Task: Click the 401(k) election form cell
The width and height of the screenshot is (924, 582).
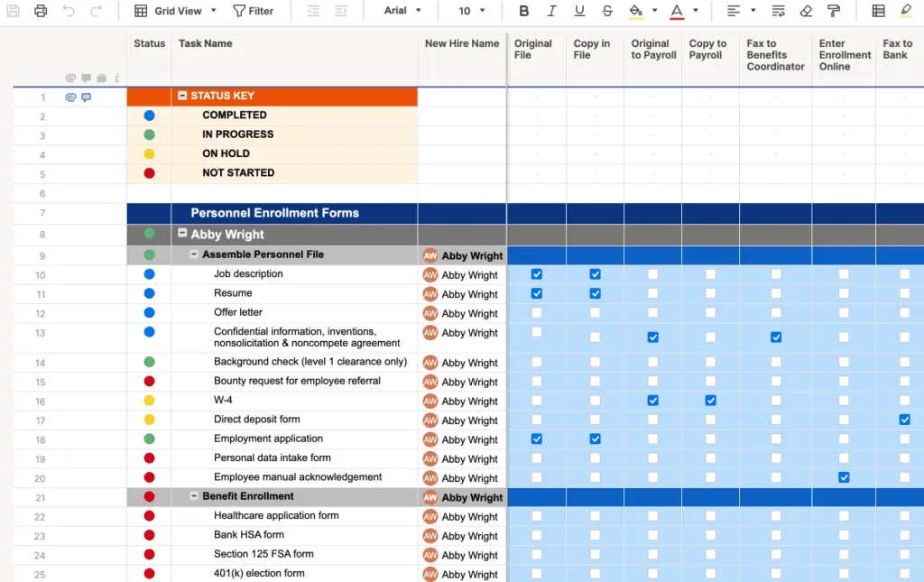Action: click(295, 573)
